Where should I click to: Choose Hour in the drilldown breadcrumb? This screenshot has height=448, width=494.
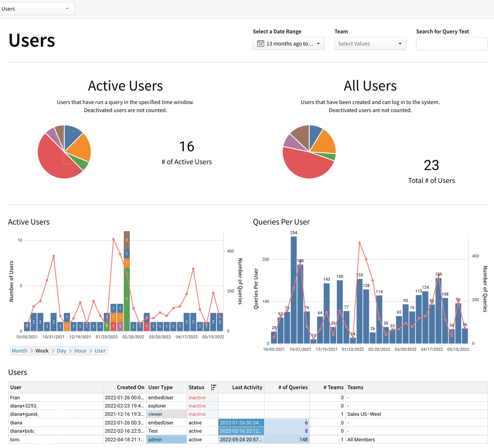coord(80,351)
